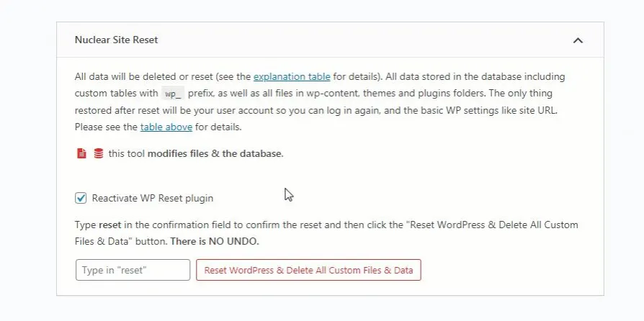The image size is (644, 321).
Task: Click the this tool text beside database icon
Action: tap(127, 154)
